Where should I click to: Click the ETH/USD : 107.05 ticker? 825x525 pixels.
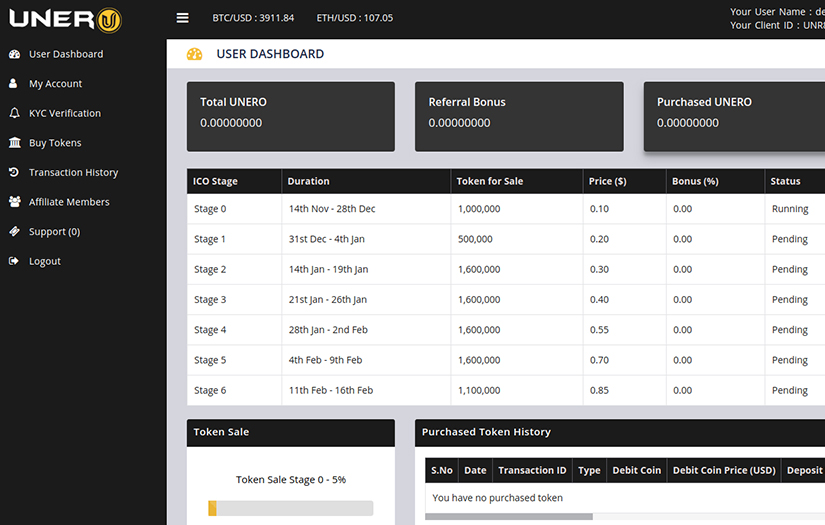pos(355,18)
